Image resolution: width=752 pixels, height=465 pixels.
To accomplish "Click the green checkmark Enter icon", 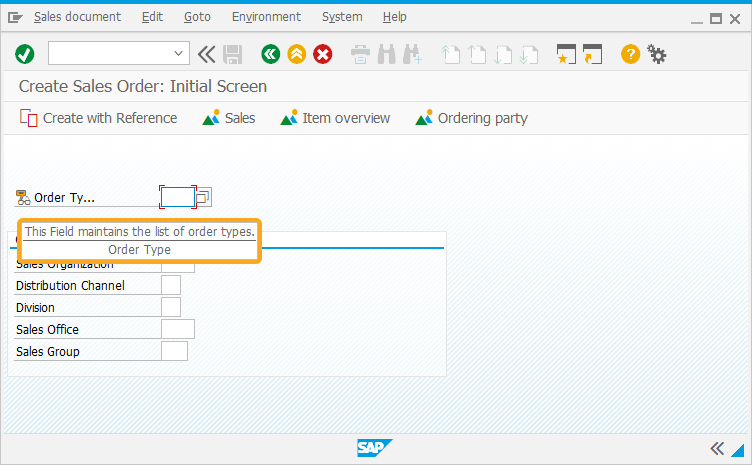I will pyautogui.click(x=24, y=54).
